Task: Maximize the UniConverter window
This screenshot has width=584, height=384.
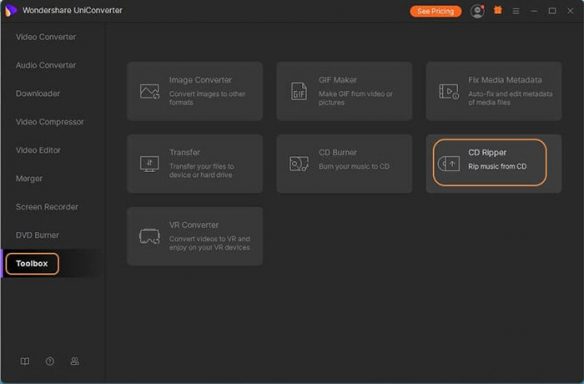Action: click(552, 11)
